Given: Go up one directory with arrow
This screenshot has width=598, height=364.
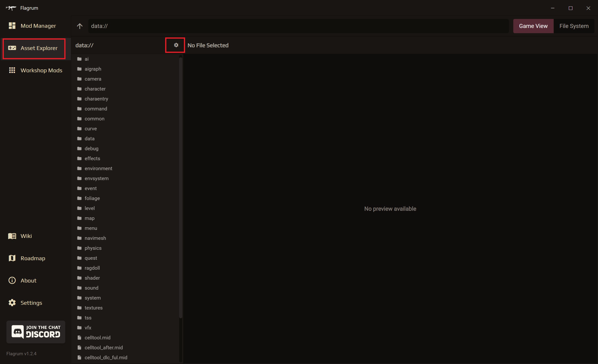Looking at the screenshot, I should (79, 26).
